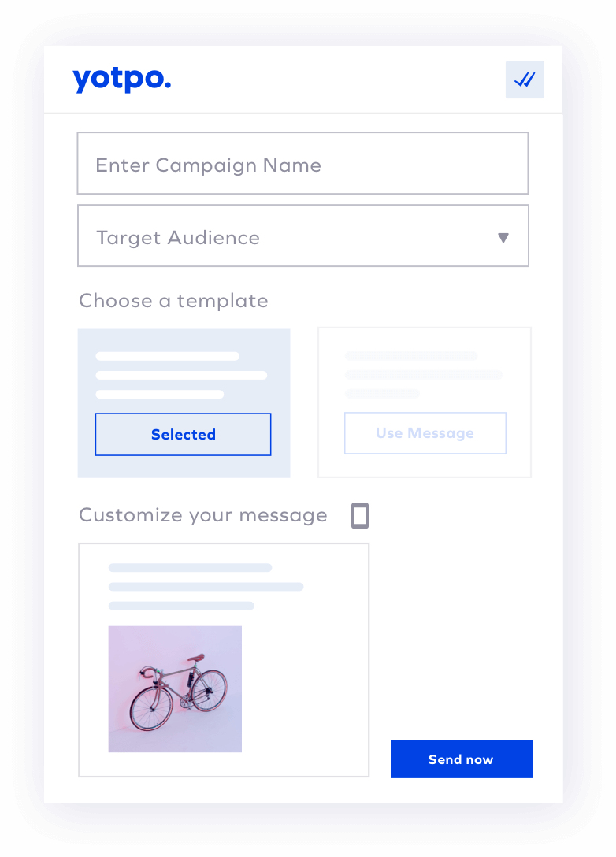Choose the Use Message template button

425,433
